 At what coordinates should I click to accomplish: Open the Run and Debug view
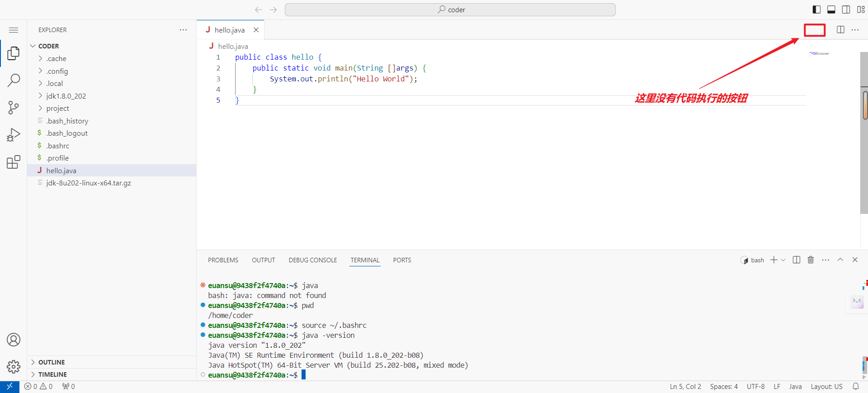pos(14,135)
